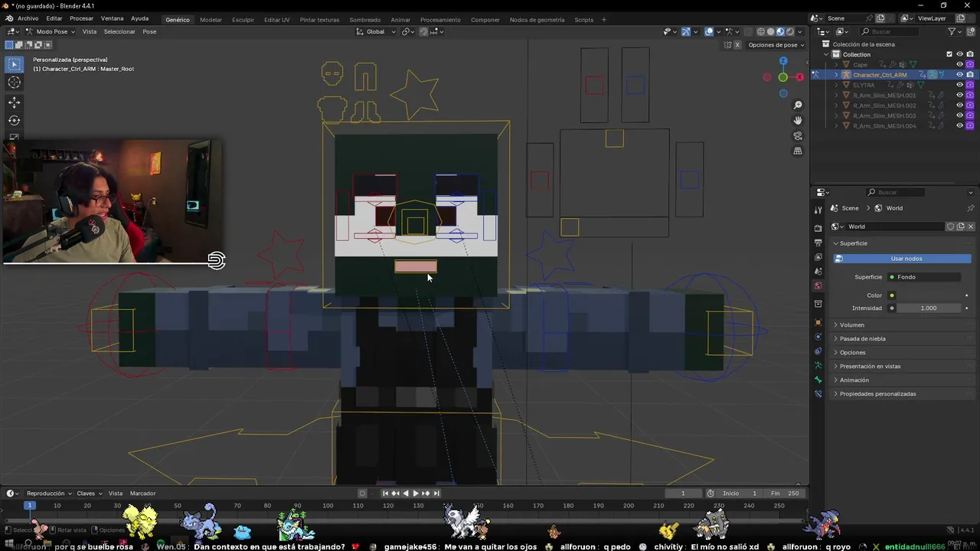Expand the Volumen panel

tap(851, 324)
